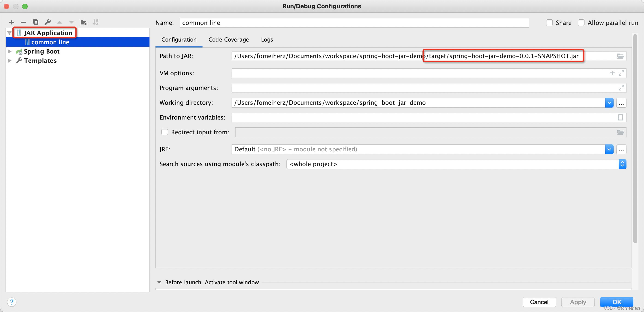Viewport: 644px width, 312px height.
Task: Switch to the Code Coverage tab
Action: point(229,39)
